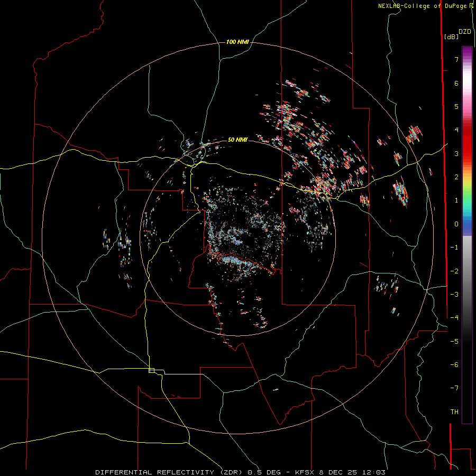The height and width of the screenshot is (476, 476).
Task: Click the DIFFERENTIAL REFLECTIVITY (ZDR) caption text
Action: coord(169,472)
